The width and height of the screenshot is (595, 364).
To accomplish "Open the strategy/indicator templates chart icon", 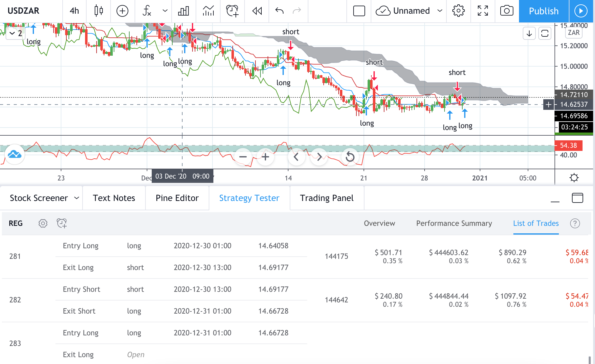I will 208,11.
